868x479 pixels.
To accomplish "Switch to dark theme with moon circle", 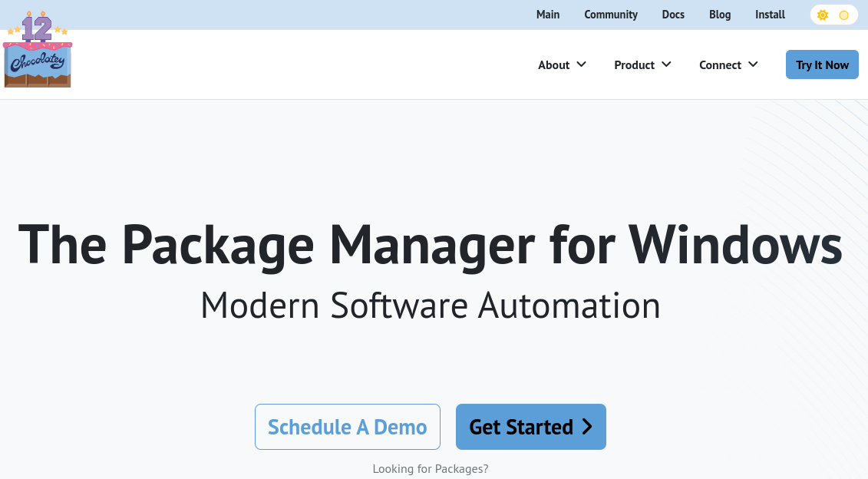I will (843, 15).
